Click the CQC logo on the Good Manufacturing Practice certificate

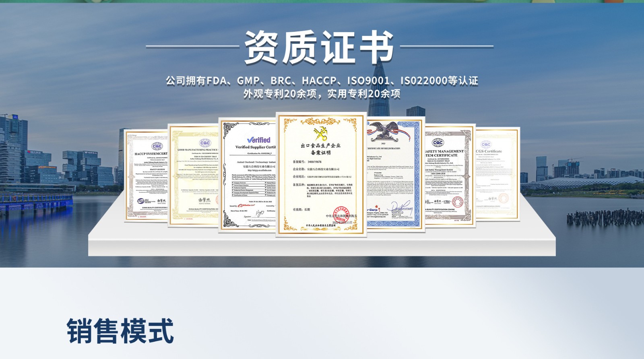coord(205,143)
